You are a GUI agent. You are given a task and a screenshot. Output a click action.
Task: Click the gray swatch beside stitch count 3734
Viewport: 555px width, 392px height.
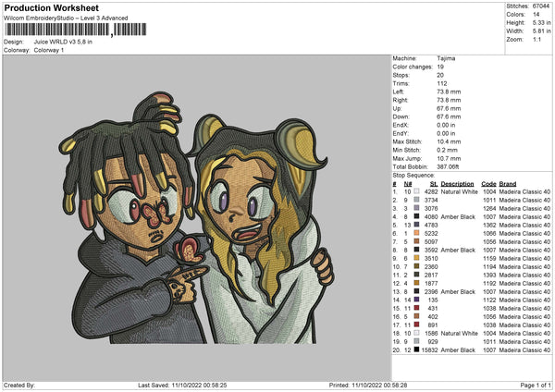(x=416, y=200)
